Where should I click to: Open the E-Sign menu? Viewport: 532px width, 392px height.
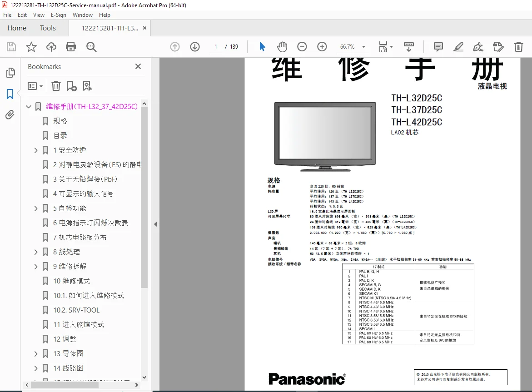(58, 15)
